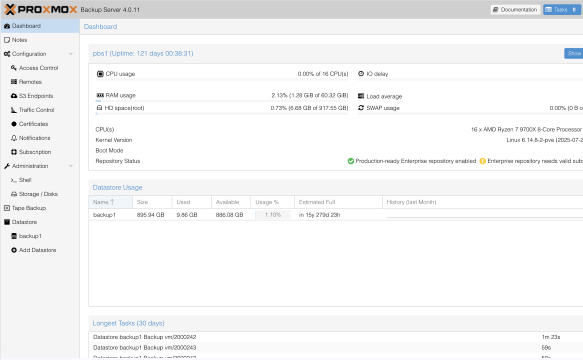
Task: Click the Size column header
Action: [152, 202]
